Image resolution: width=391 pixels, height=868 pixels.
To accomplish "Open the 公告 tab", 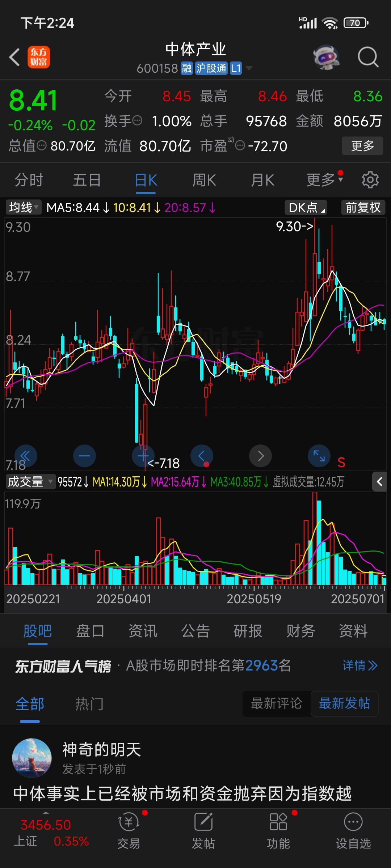I will (195, 631).
